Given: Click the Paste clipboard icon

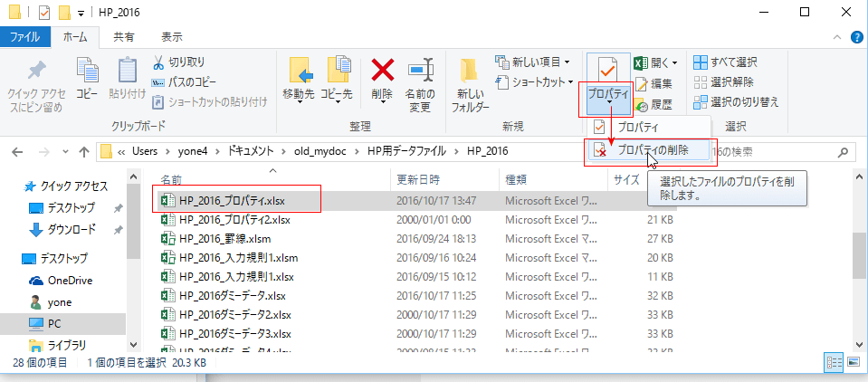Looking at the screenshot, I should pos(128,71).
